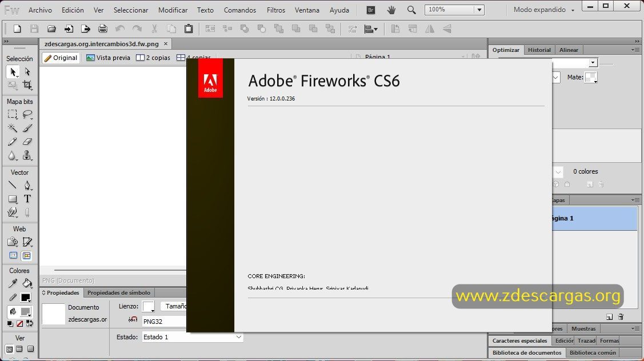644x361 pixels.
Task: Print the document via printer icon
Action: [103, 29]
